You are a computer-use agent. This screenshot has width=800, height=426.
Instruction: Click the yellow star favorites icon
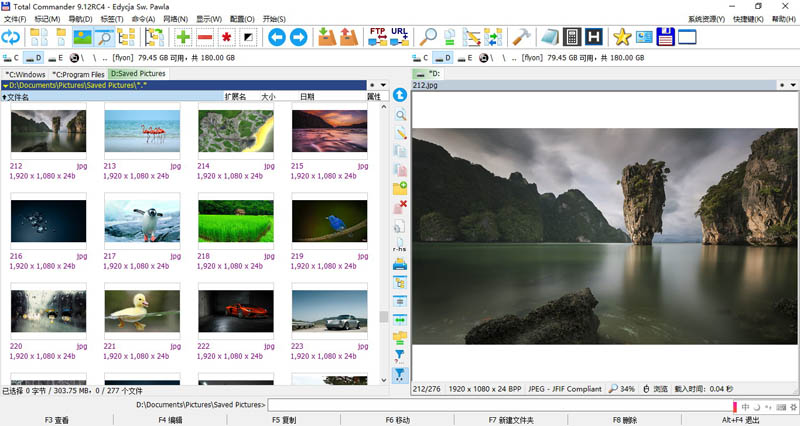pyautogui.click(x=622, y=37)
